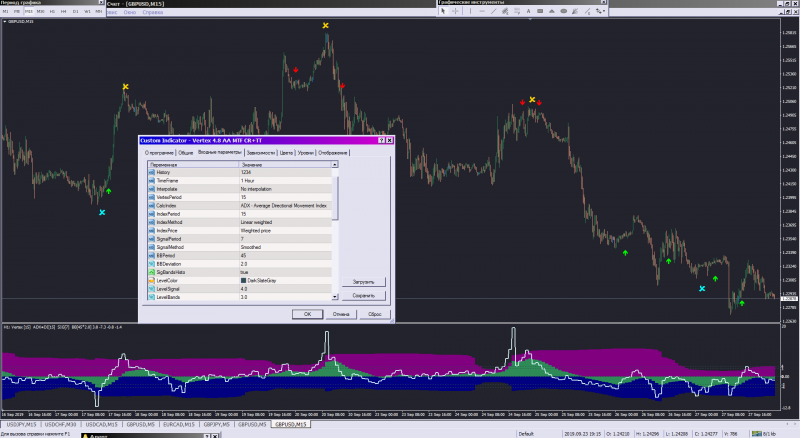Open the 'Окно' menu
The height and width of the screenshot is (438, 800).
coord(130,12)
